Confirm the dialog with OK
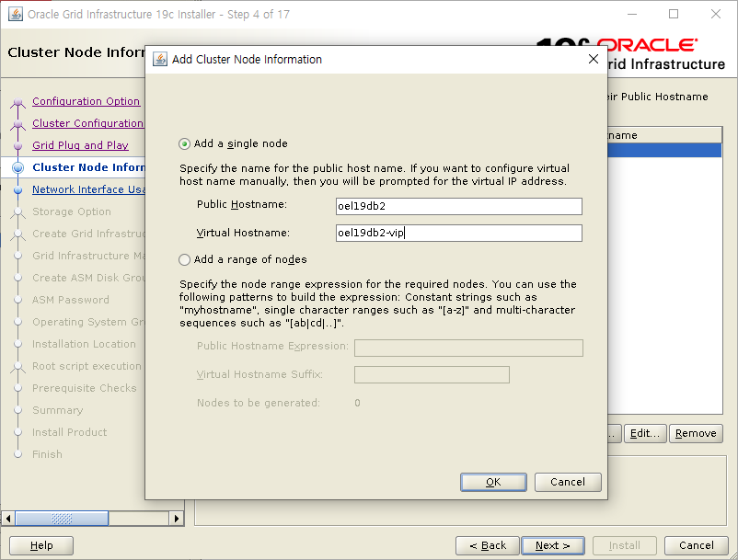 click(x=493, y=483)
